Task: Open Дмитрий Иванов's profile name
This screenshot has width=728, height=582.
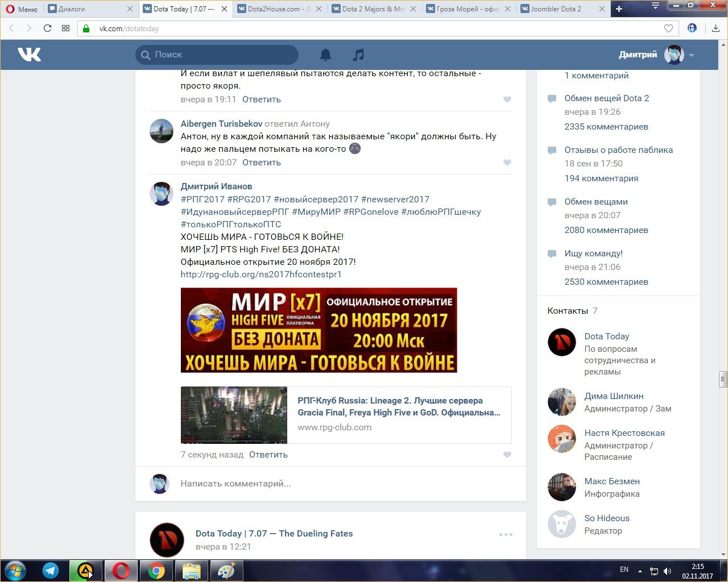Action: pos(216,186)
